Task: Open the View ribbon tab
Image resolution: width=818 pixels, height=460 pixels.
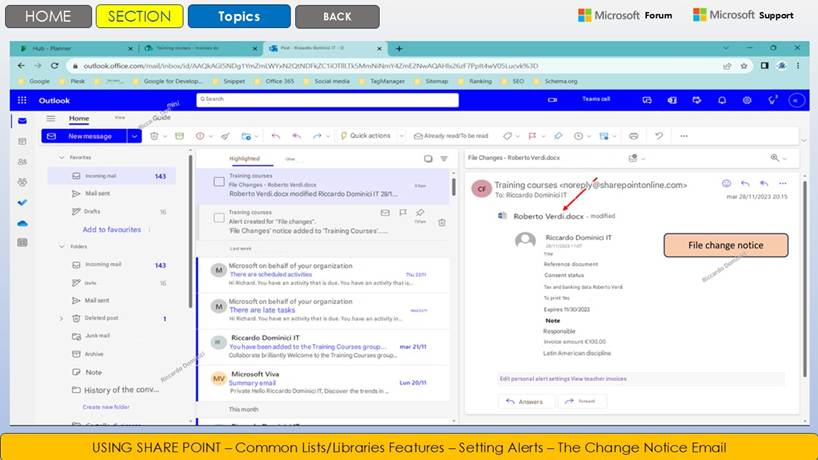Action: 119,118
